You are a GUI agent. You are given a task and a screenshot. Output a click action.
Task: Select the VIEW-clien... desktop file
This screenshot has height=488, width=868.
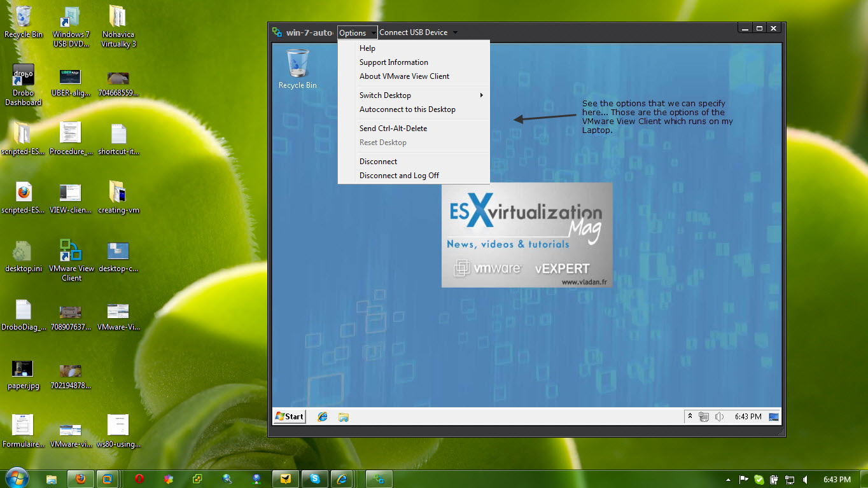pos(70,198)
